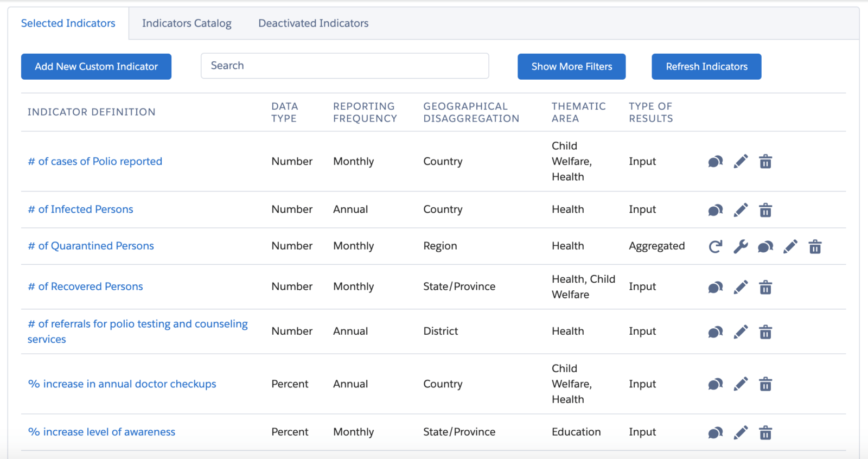Click Add New Custom Indicator button
Viewport: 868px width, 459px height.
coord(96,66)
